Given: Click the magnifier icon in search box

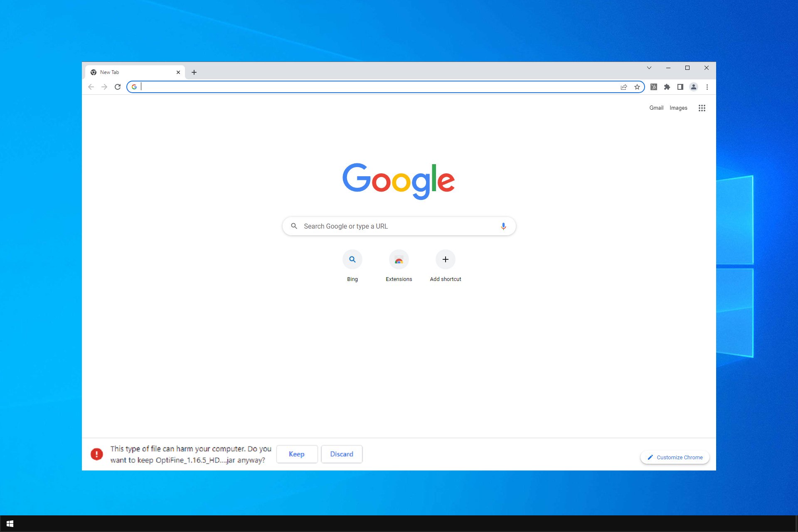Looking at the screenshot, I should (x=294, y=226).
